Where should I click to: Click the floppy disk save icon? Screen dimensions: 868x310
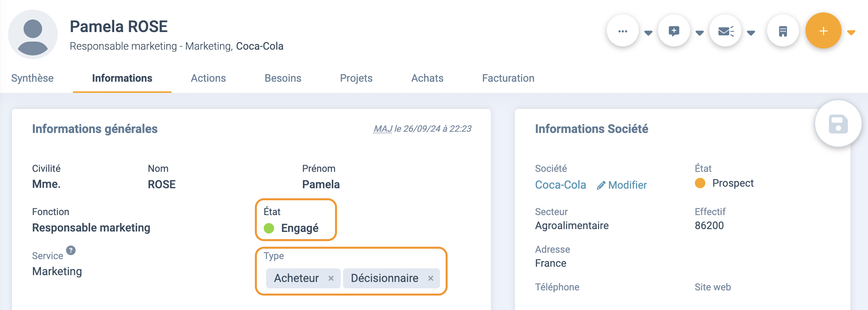[x=838, y=124]
